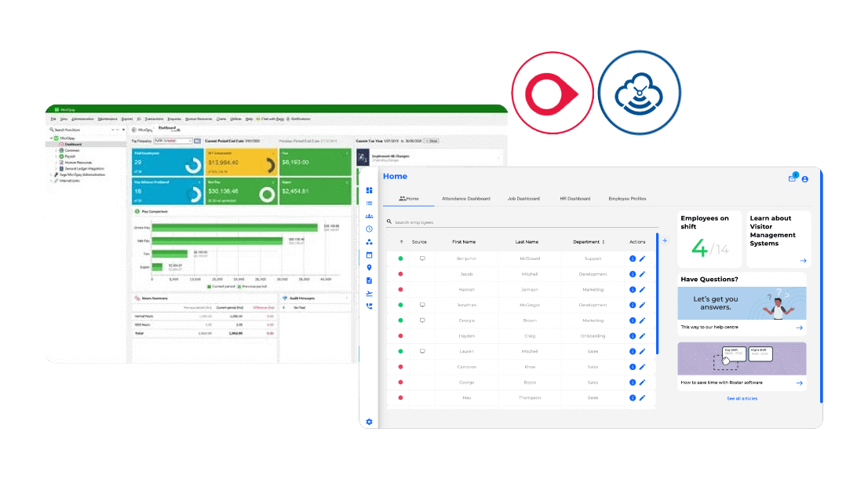Open the document icon in the sidebar
Screen dimensions: 868x480
[x=369, y=280]
